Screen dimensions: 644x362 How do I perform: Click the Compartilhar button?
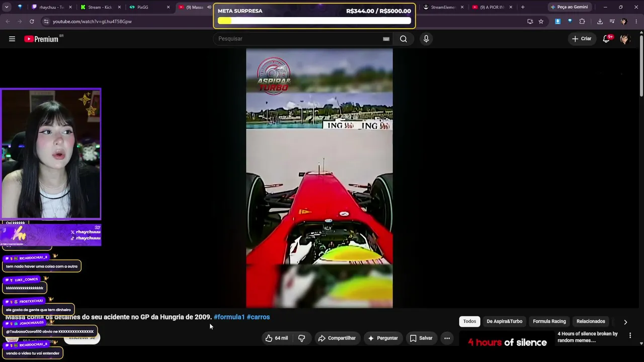point(337,338)
